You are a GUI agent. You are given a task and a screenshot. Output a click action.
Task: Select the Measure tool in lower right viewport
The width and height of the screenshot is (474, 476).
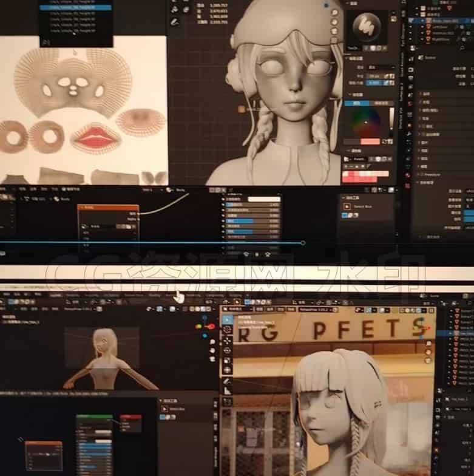(x=227, y=392)
